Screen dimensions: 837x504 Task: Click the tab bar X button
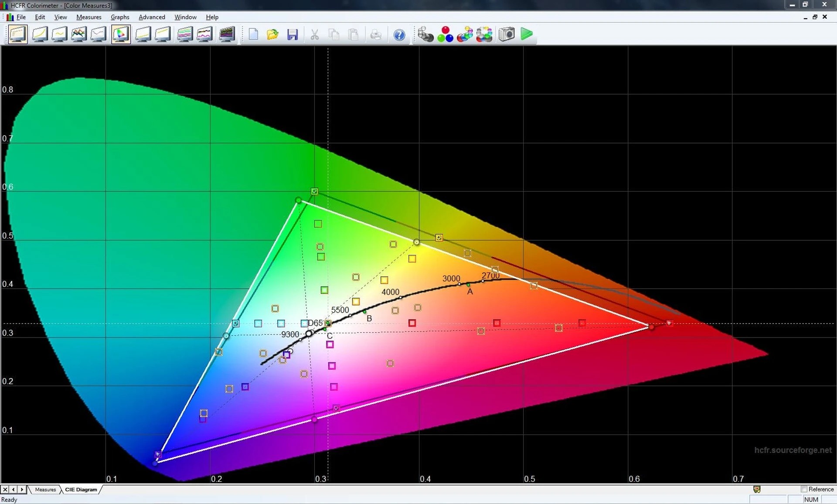[x=5, y=490]
